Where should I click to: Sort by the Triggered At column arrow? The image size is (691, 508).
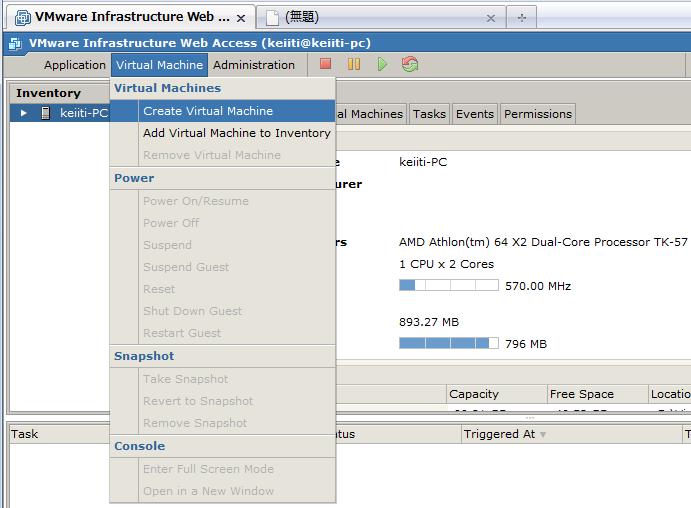pos(543,434)
